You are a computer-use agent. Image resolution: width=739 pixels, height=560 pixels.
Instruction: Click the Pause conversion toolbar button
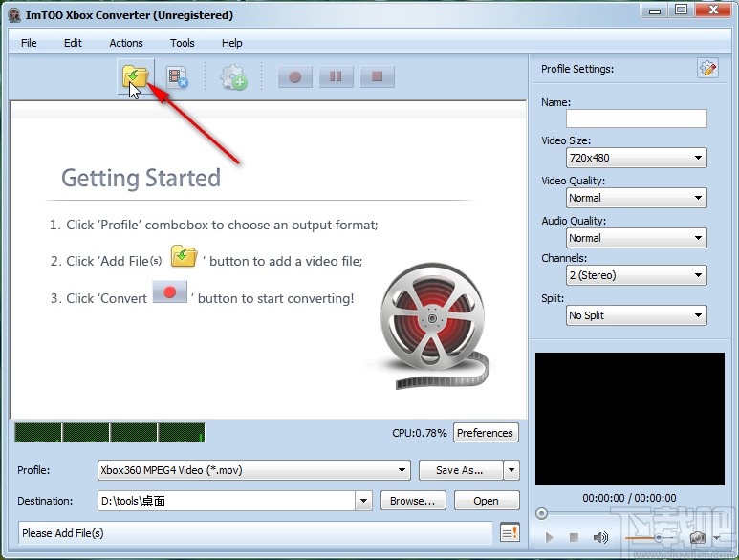click(x=336, y=76)
